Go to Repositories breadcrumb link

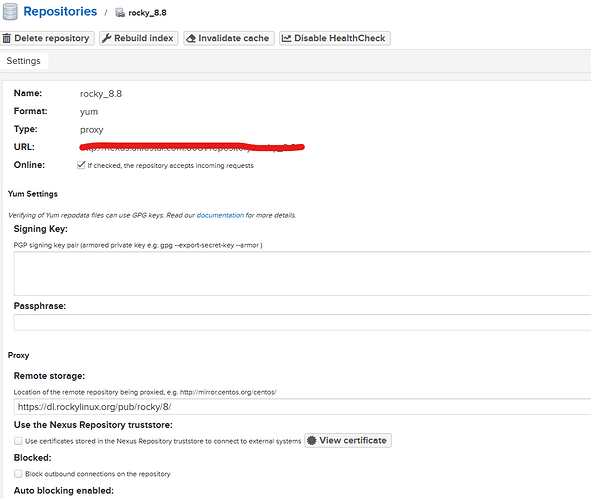click(x=60, y=12)
